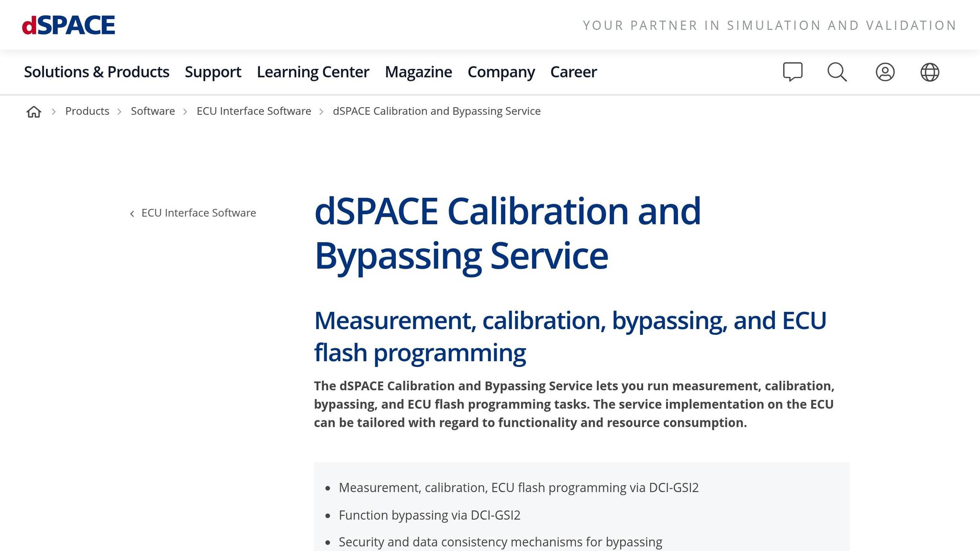Open the Learning Center menu
The height and width of the screenshot is (551, 980).
click(x=312, y=72)
